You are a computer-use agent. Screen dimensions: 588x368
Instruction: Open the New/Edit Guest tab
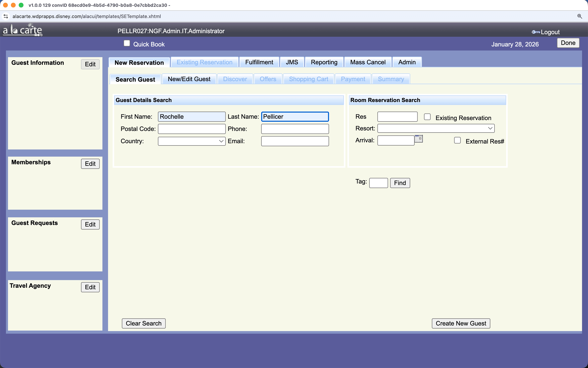pyautogui.click(x=189, y=79)
